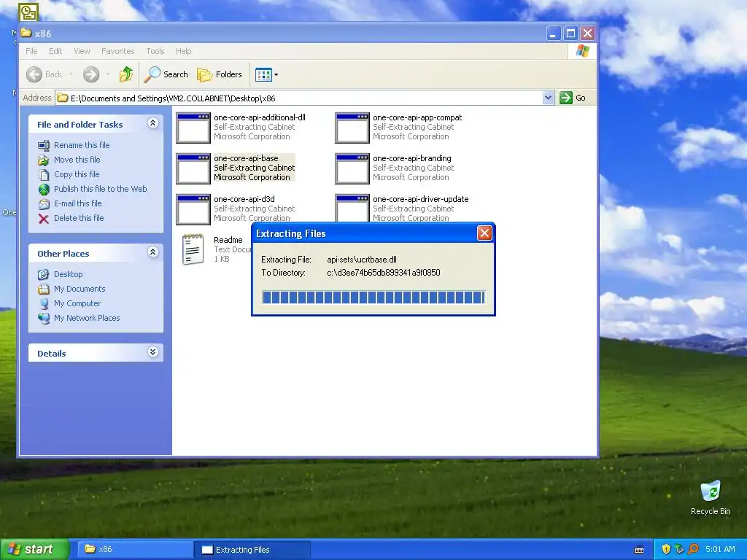
Task: Click the Publish to Web globe icon
Action: (x=44, y=190)
